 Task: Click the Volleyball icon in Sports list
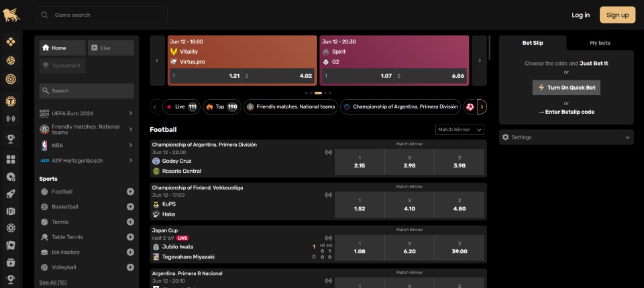point(44,267)
